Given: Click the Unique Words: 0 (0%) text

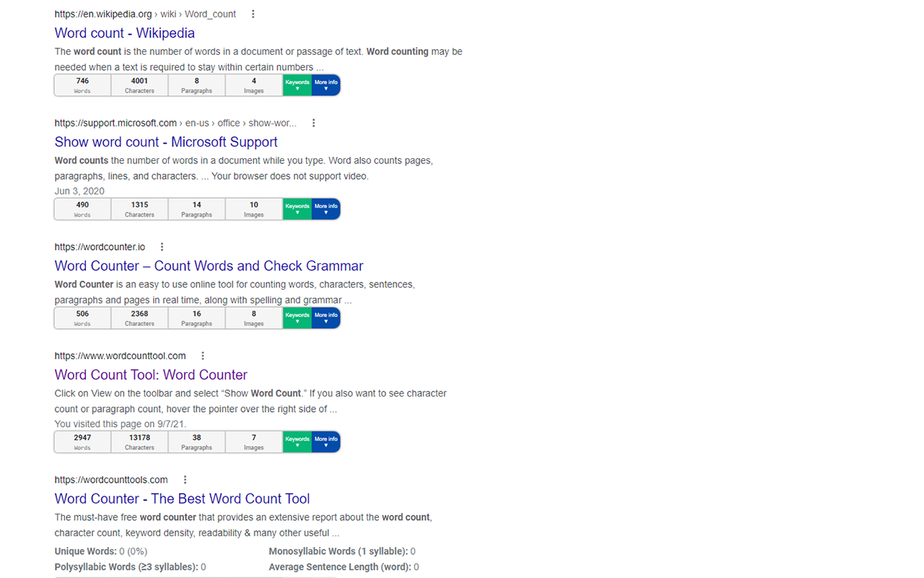Looking at the screenshot, I should click(101, 551).
